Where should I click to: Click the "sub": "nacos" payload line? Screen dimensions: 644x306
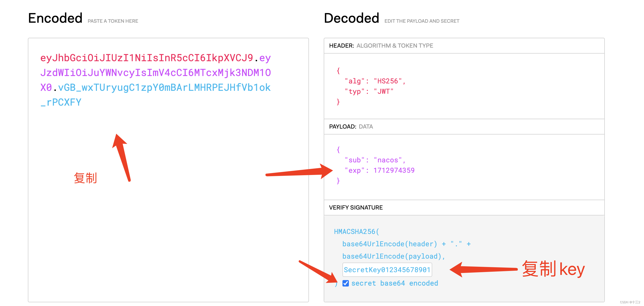pos(375,160)
